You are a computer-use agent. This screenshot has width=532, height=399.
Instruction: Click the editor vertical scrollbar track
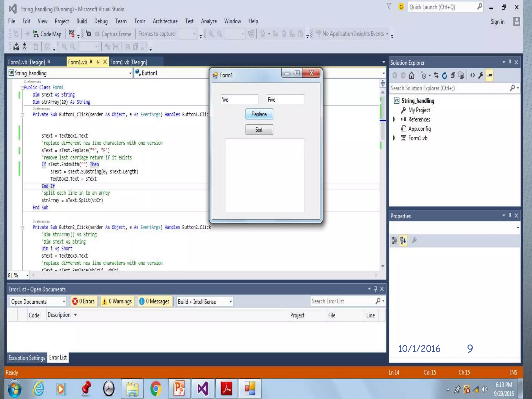point(383,208)
